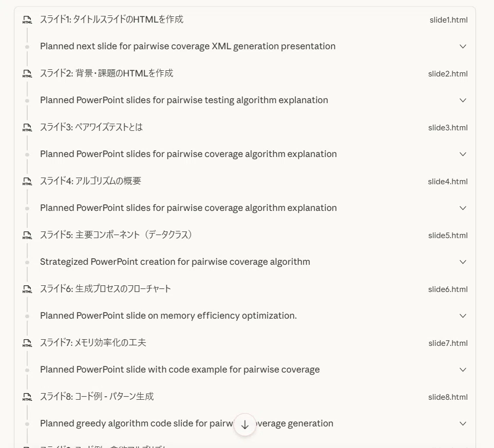Screen dimensions: 494x448
Task: Open the slide1.html file link
Action: 448,20
